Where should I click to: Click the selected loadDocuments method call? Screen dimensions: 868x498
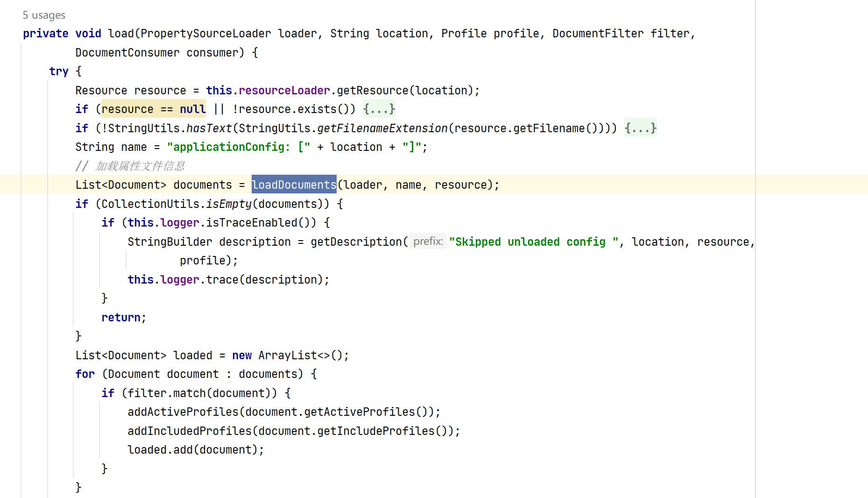pyautogui.click(x=294, y=185)
